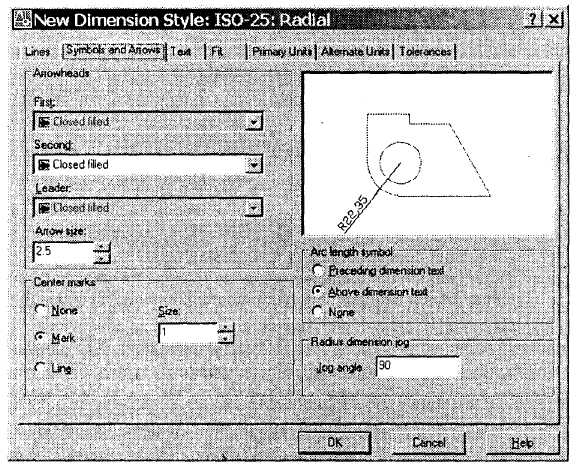Image resolution: width=582 pixels, height=466 pixels.
Task: Confirm with the OK button
Action: 334,443
